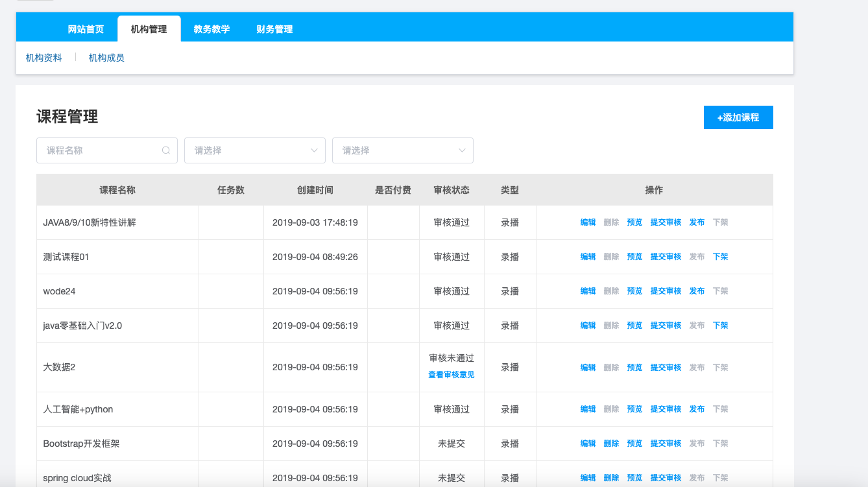Submit 测试课程01 for review
The width and height of the screenshot is (868, 487).
pyautogui.click(x=666, y=257)
